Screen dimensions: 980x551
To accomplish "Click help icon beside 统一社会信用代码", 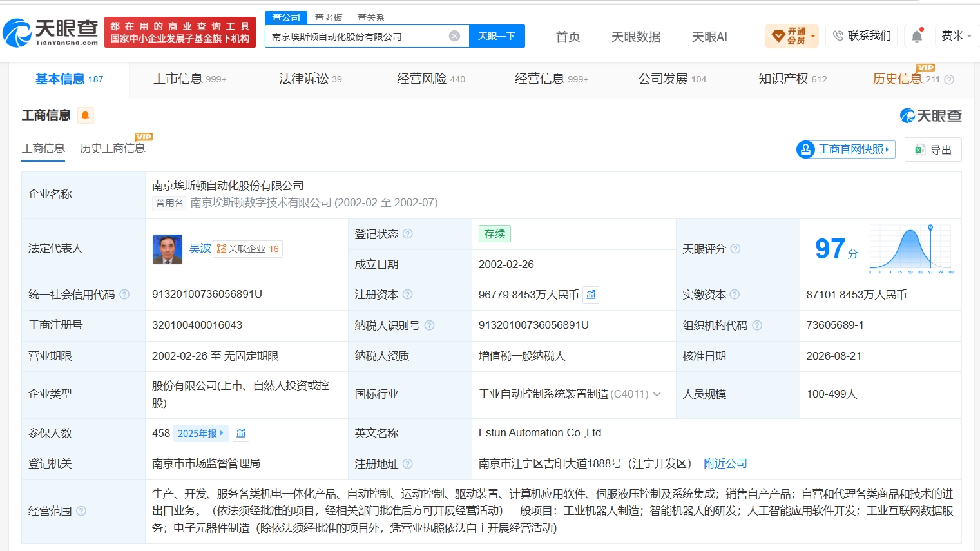I will tap(124, 295).
